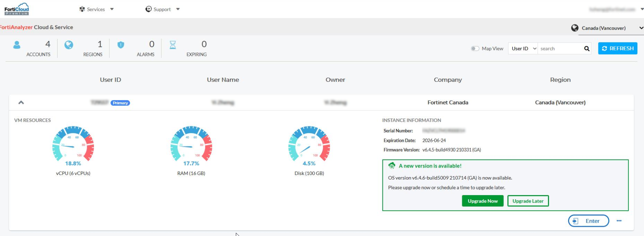This screenshot has width=644, height=236.
Task: Click the Upgrade Now button
Action: [483, 201]
